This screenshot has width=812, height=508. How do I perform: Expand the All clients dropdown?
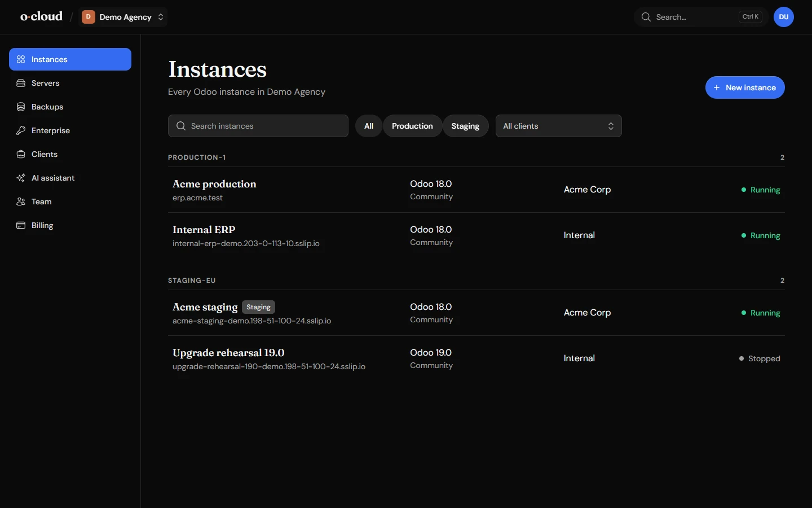[559, 126]
